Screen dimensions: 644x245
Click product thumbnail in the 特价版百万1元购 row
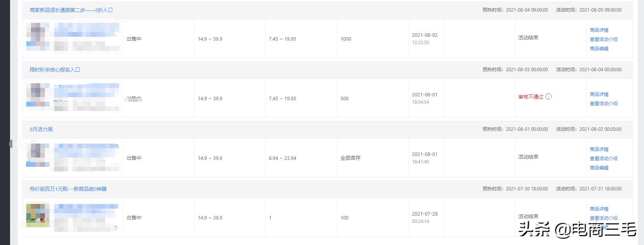[38, 214]
